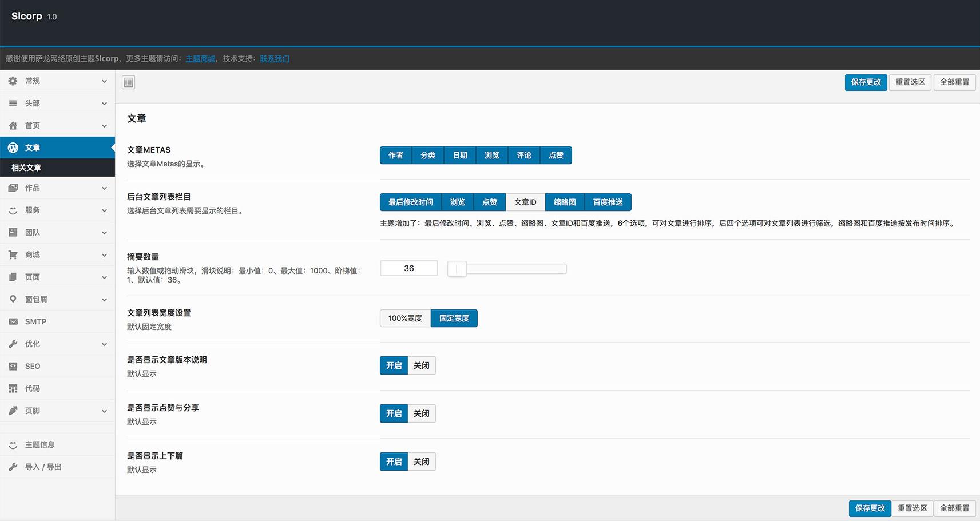
Task: Select the 优化 wrench icon
Action: point(13,344)
